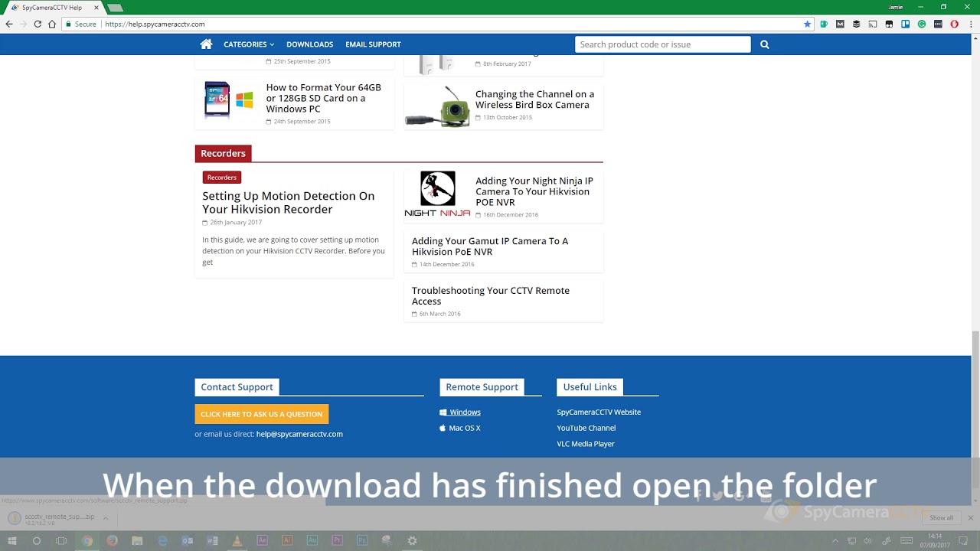
Task: Open VLC cone icon on taskbar
Action: tap(237, 540)
